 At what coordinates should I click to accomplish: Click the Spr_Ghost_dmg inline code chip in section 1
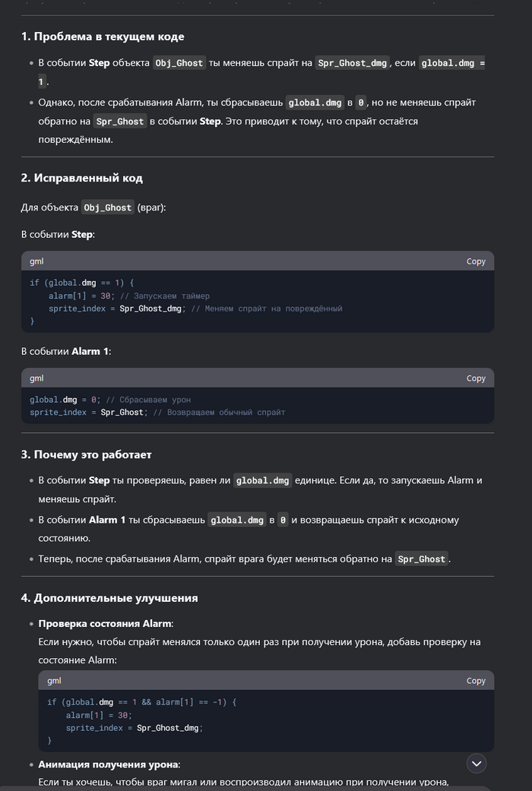(x=353, y=63)
